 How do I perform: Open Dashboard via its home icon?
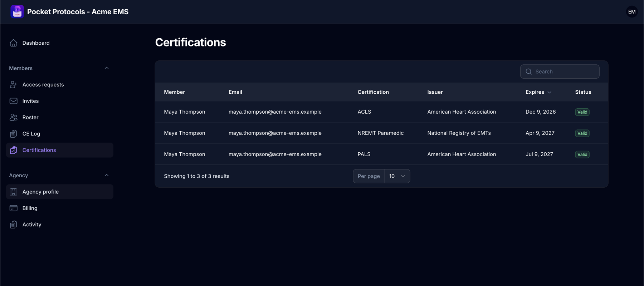click(14, 43)
